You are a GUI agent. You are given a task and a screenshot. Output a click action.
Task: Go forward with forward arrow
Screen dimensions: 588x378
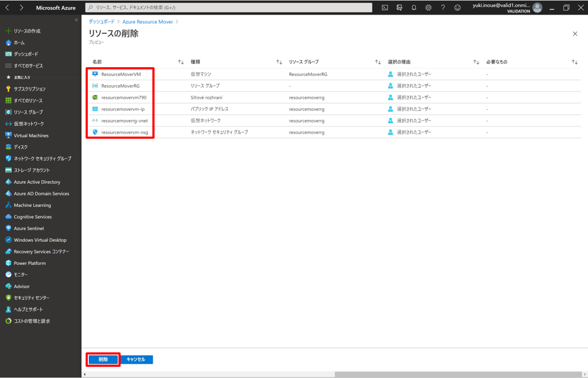pos(22,8)
